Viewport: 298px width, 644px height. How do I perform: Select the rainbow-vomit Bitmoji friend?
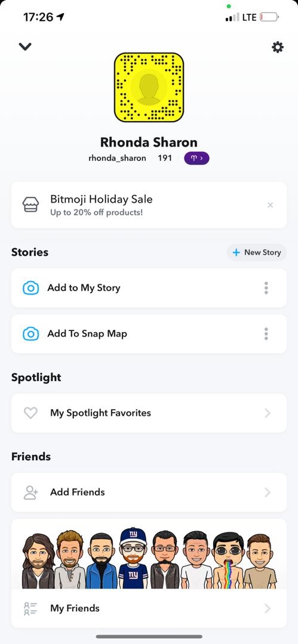pos(228,560)
